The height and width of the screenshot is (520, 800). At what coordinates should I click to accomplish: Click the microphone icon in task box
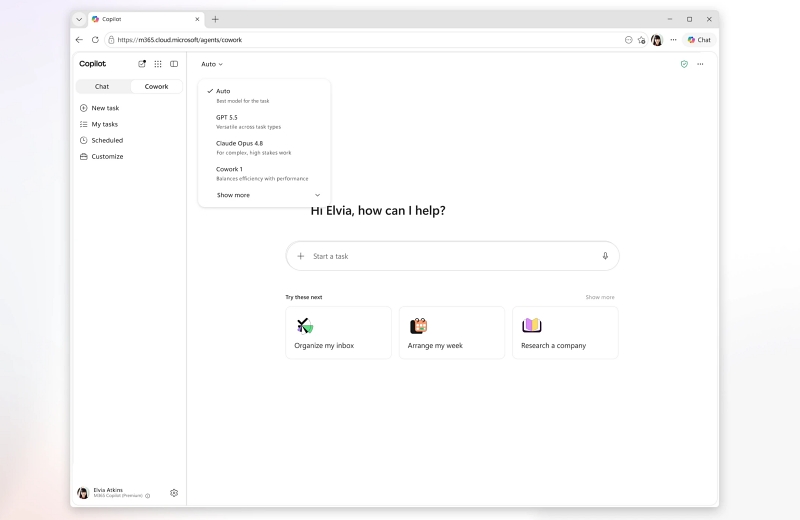pos(605,256)
